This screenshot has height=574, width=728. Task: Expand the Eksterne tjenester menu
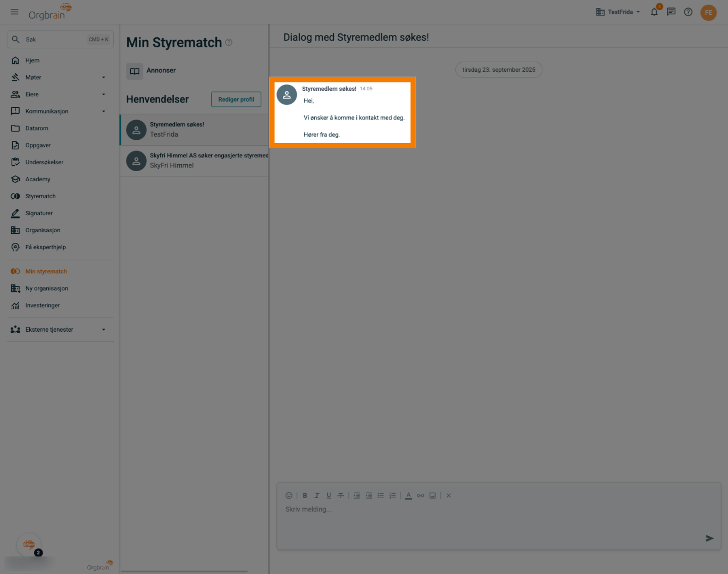click(60, 330)
